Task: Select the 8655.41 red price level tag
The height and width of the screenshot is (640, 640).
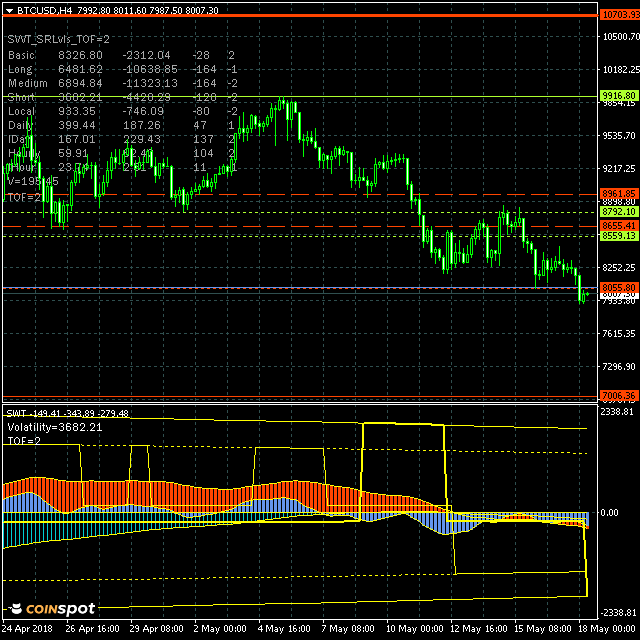Action: pos(619,227)
